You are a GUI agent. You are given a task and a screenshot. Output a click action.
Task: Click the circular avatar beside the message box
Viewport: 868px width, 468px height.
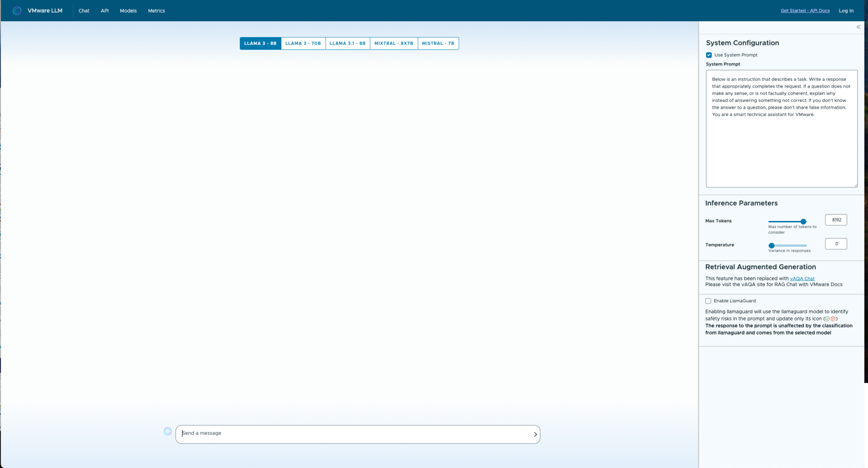[168, 431]
